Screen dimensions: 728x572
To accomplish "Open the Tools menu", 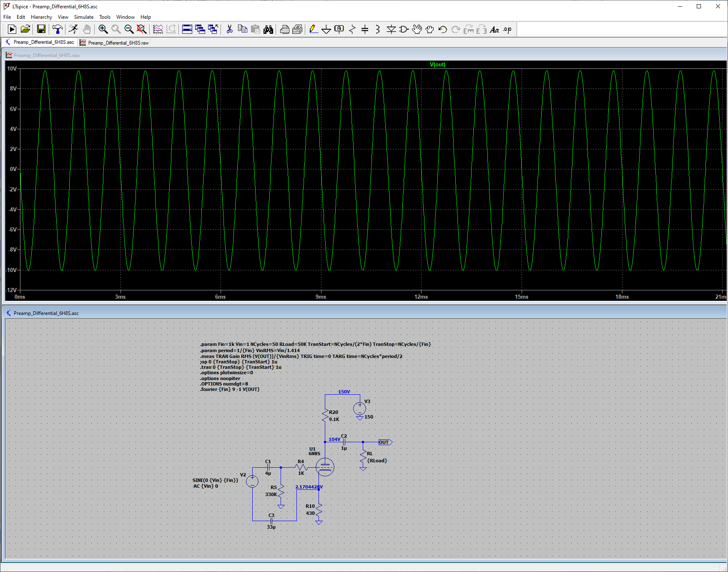I will (x=105, y=17).
